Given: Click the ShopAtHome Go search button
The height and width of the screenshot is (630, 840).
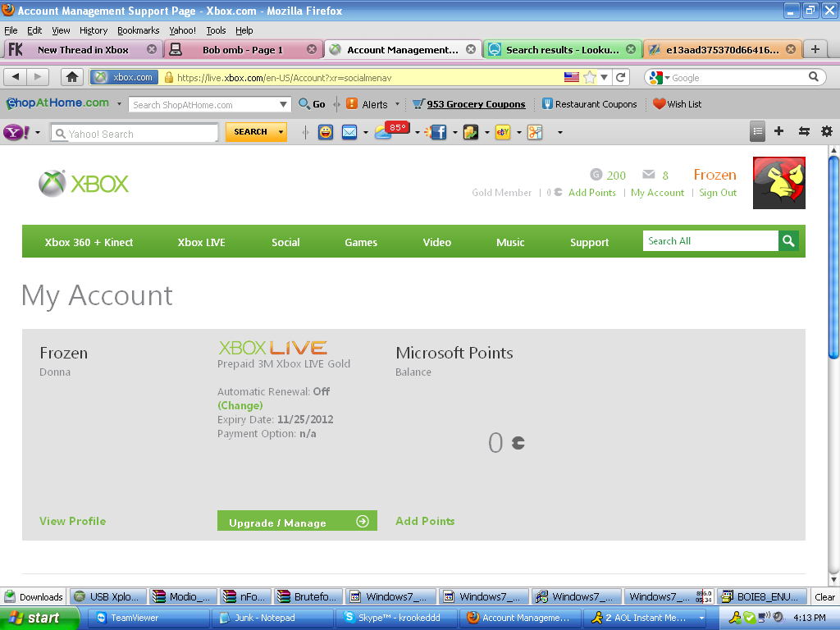Looking at the screenshot, I should coord(312,104).
